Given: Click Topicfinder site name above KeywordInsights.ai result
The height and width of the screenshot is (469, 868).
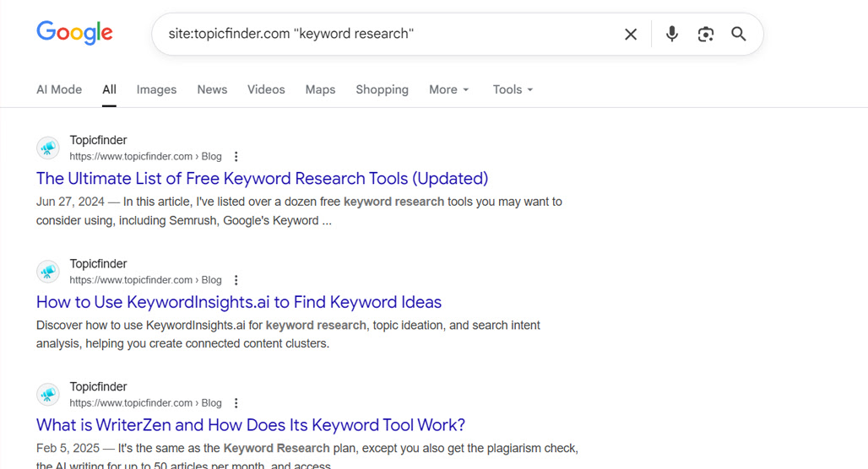Looking at the screenshot, I should coord(98,264).
